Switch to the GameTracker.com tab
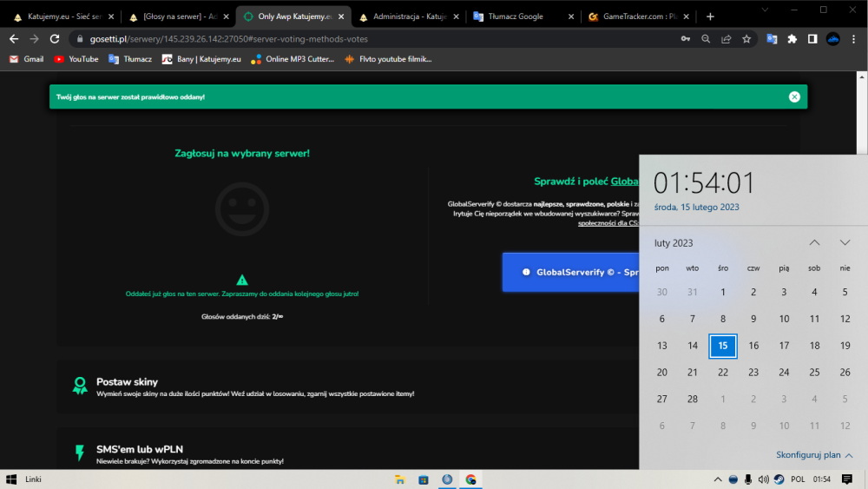Image resolution: width=868 pixels, height=489 pixels. pyautogui.click(x=638, y=17)
